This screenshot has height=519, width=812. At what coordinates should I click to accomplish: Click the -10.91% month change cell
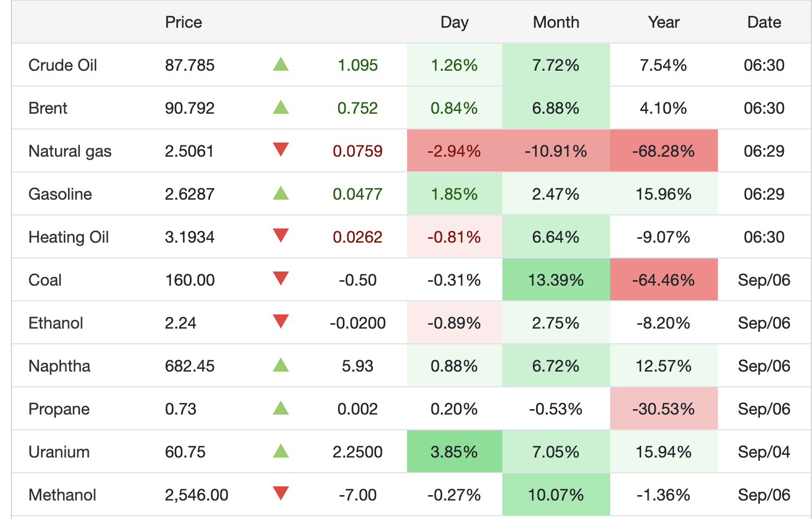point(556,151)
